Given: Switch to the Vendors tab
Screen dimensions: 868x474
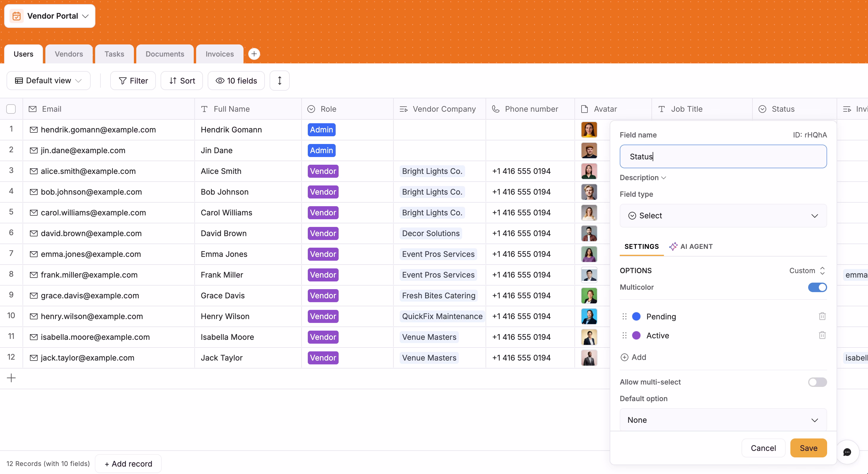Looking at the screenshot, I should tap(69, 54).
